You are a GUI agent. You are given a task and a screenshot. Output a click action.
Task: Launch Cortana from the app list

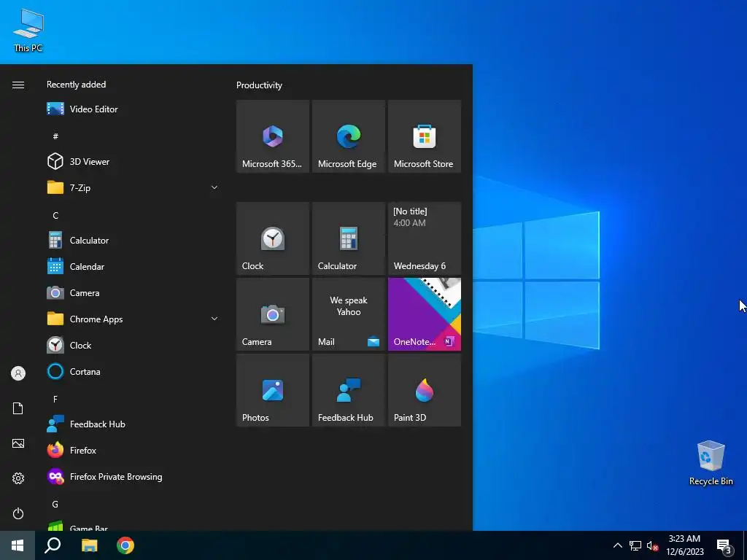pyautogui.click(x=133, y=371)
